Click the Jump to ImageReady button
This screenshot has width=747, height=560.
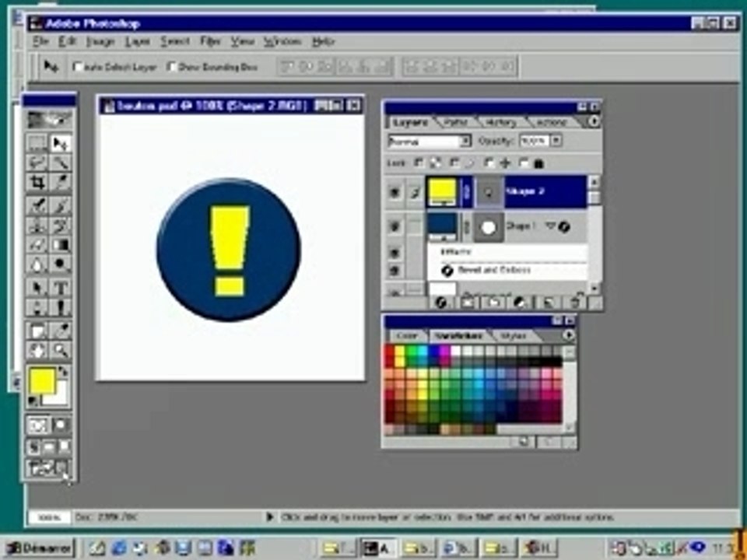click(x=48, y=468)
